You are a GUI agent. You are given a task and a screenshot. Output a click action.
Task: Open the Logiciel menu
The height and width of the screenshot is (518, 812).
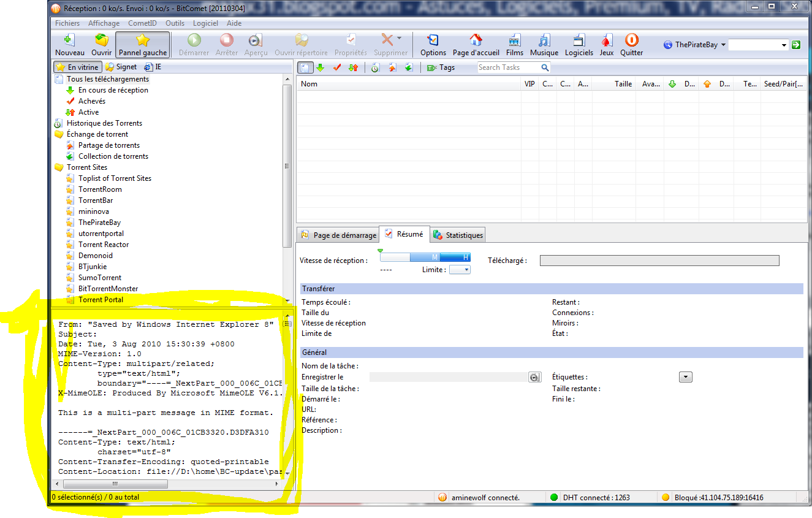click(x=205, y=23)
